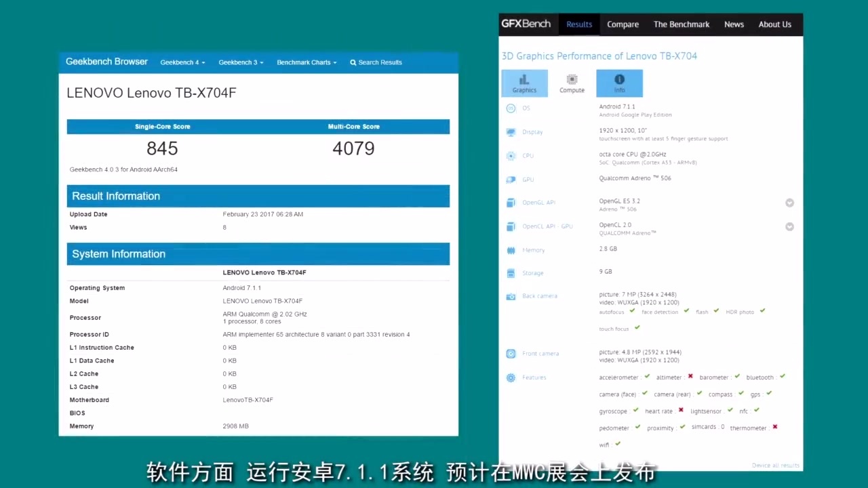Click the LenovoTB-X704F motherboard value
The height and width of the screenshot is (488, 868).
(x=248, y=400)
